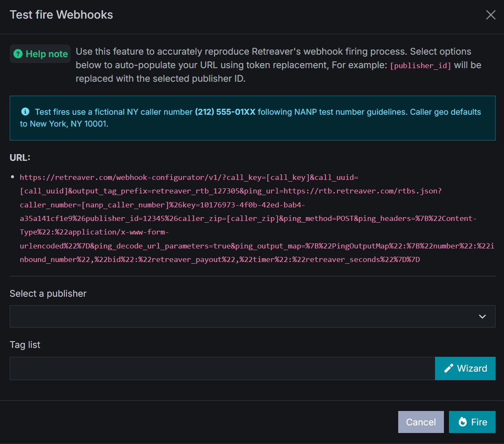Image resolution: width=504 pixels, height=444 pixels.
Task: Fire the test webhook
Action: (472, 422)
